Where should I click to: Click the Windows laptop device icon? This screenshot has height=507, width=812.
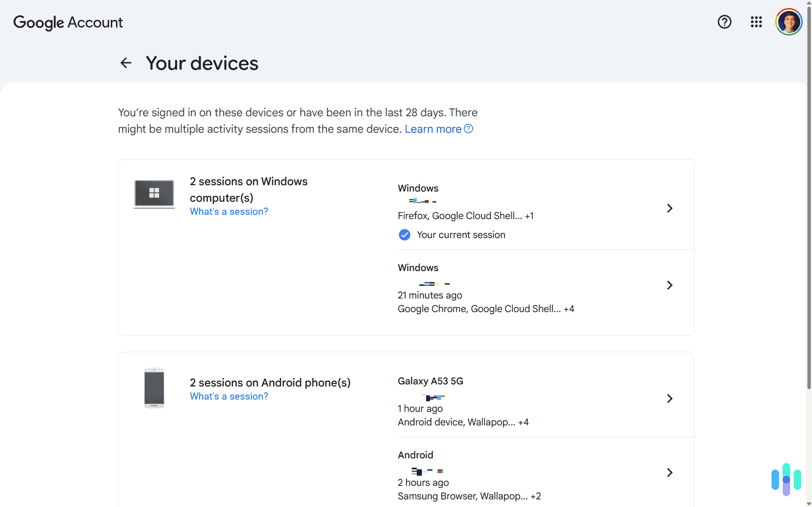point(154,194)
